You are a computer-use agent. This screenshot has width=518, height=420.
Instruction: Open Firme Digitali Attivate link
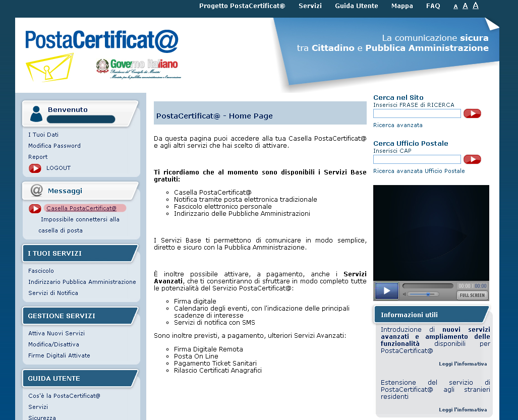tap(59, 355)
